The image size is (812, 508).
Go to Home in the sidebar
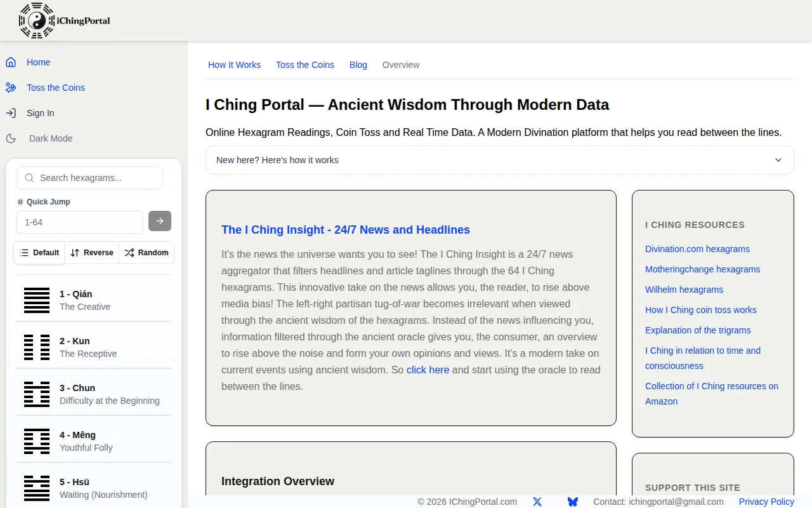click(x=39, y=62)
